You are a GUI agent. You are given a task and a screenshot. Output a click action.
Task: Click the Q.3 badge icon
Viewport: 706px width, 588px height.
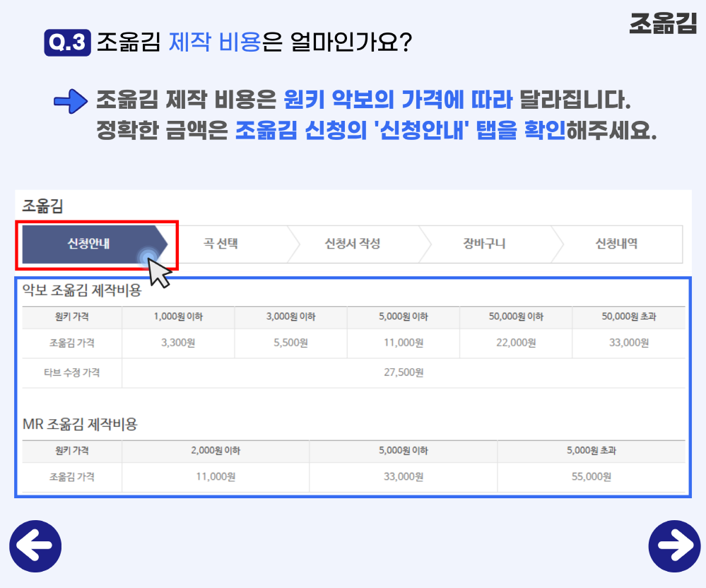(68, 40)
